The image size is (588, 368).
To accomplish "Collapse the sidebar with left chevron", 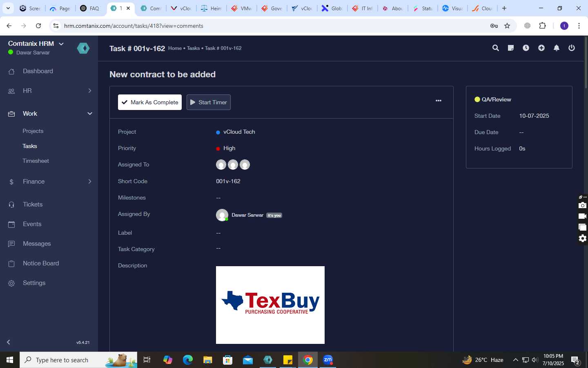I will tap(9, 342).
